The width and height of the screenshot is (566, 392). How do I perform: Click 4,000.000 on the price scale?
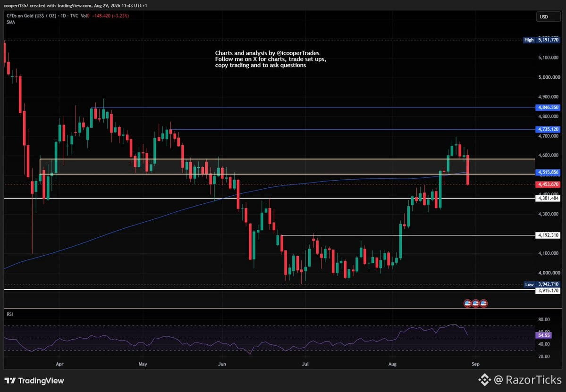[549, 273]
